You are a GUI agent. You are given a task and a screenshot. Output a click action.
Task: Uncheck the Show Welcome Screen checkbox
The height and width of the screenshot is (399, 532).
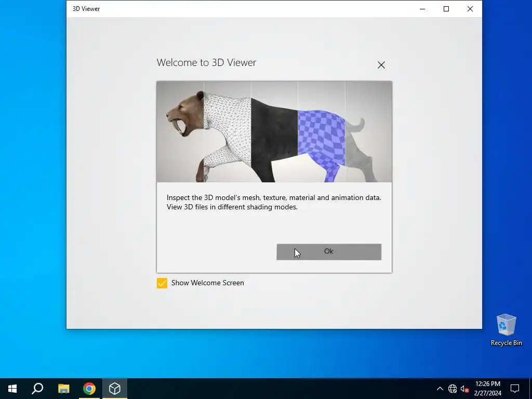tap(162, 283)
